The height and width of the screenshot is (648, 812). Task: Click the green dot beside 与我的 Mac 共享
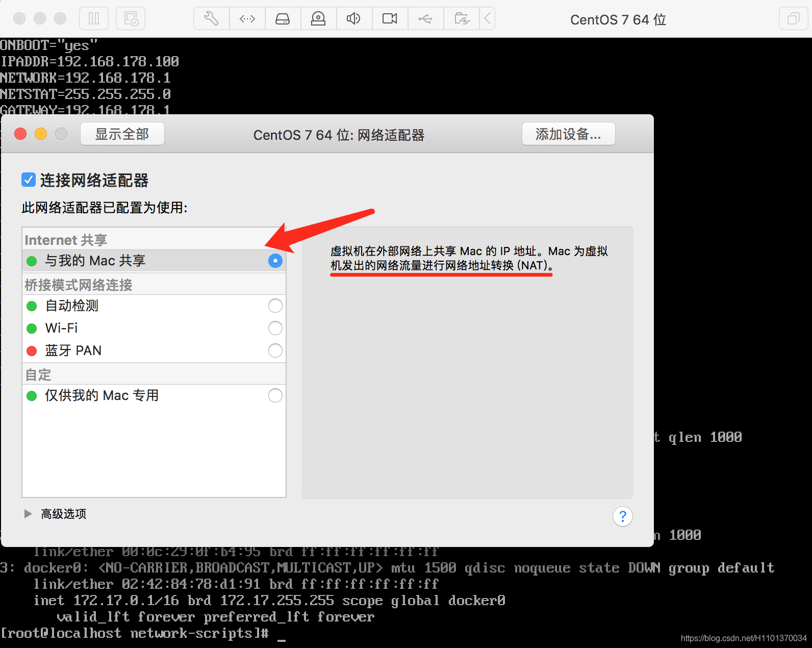click(x=32, y=261)
